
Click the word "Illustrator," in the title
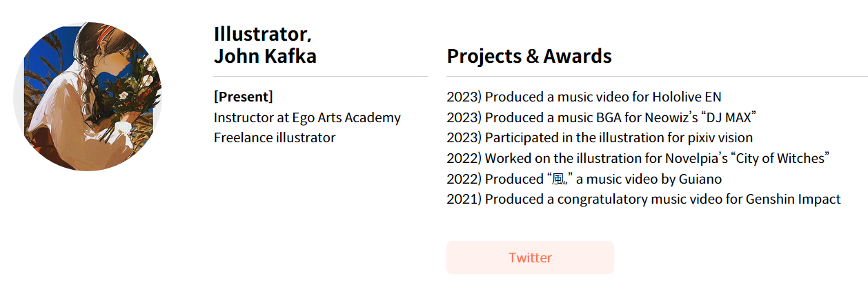click(x=258, y=34)
